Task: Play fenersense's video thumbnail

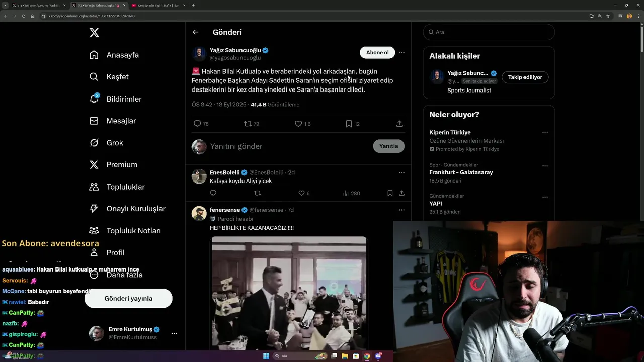Action: coord(289,293)
